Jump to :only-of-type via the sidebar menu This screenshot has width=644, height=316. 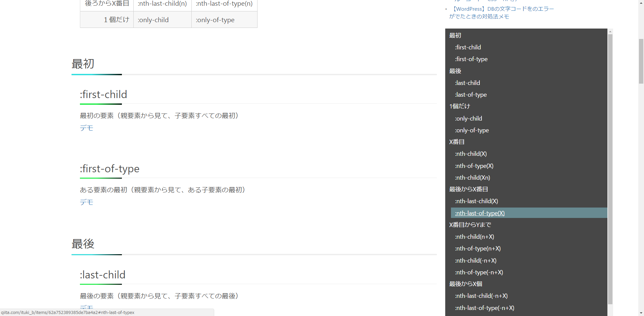point(471,130)
